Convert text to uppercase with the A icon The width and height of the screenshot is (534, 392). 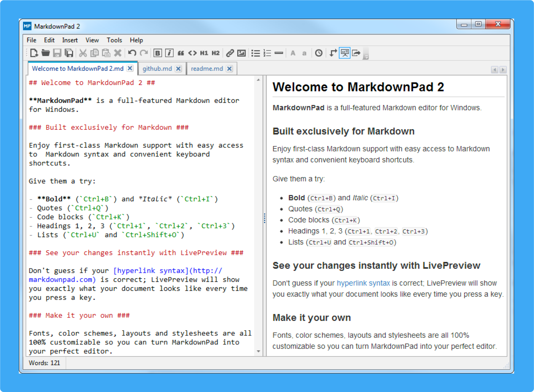click(293, 53)
